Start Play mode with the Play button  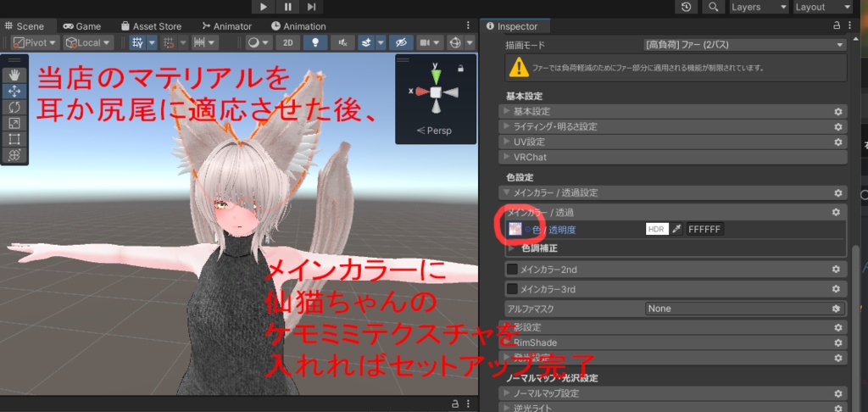pos(264,7)
